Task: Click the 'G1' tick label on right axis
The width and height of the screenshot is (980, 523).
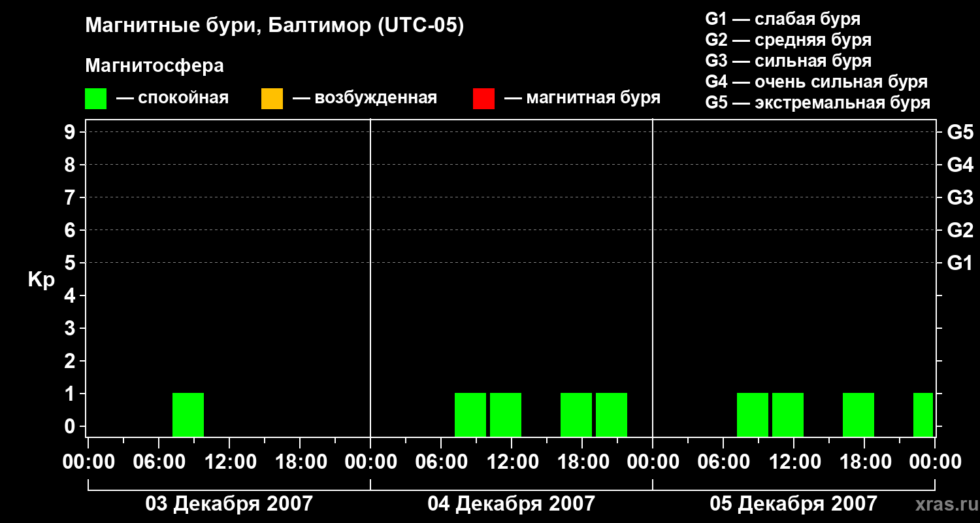Action: [960, 263]
